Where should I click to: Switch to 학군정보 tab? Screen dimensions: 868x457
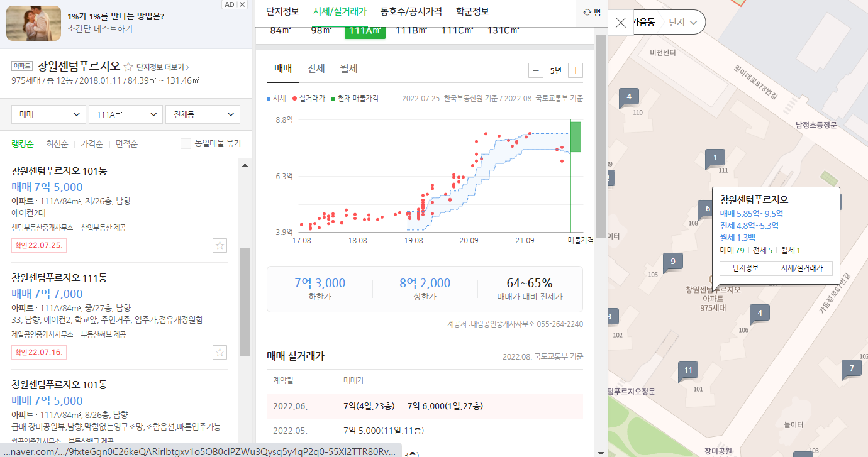pyautogui.click(x=472, y=11)
